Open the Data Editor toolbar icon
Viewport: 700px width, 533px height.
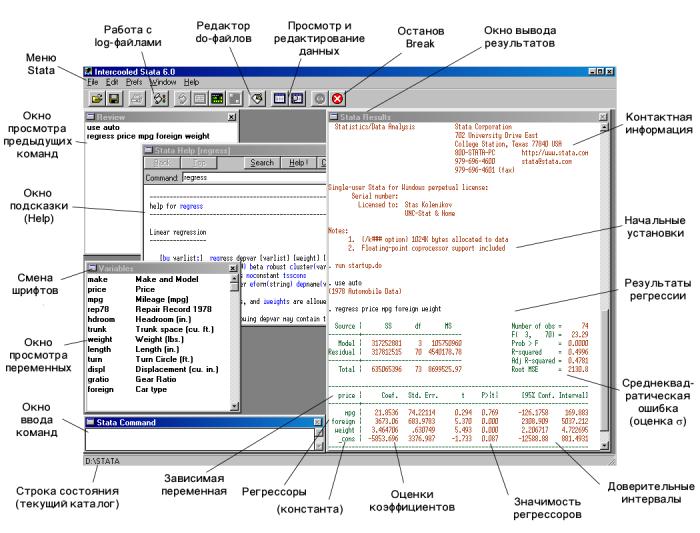280,99
